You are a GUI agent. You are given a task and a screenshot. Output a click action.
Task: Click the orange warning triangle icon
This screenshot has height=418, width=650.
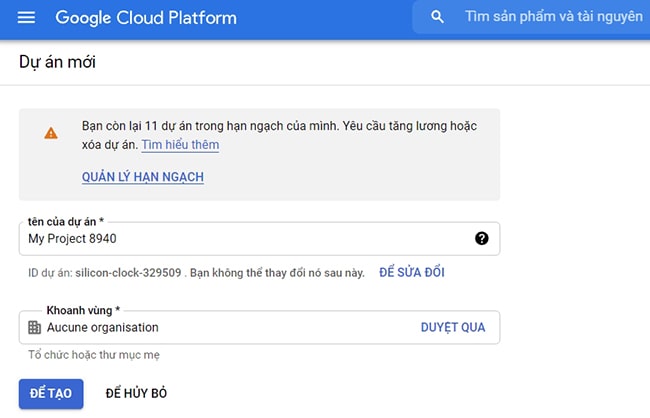(51, 133)
